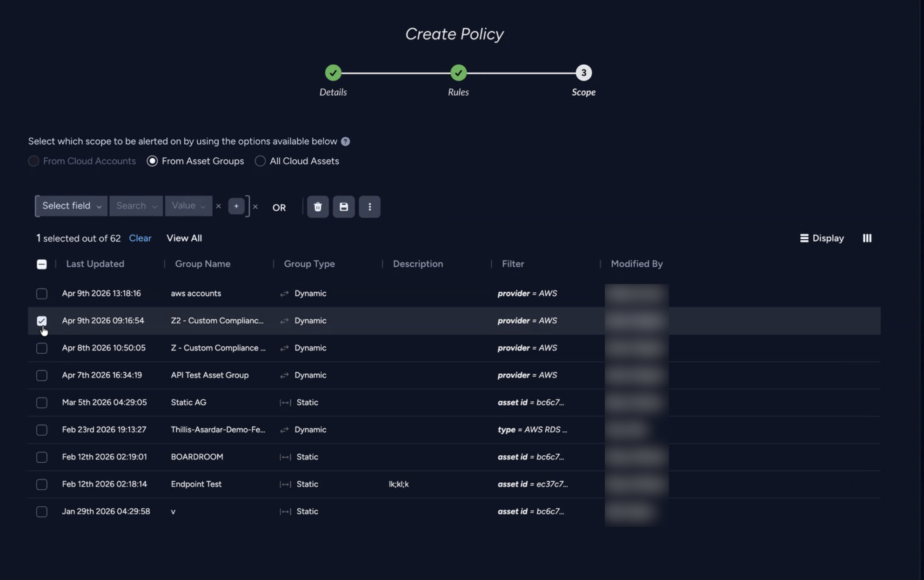This screenshot has width=924, height=580.
Task: Toggle the select-all header checkbox
Action: [41, 264]
